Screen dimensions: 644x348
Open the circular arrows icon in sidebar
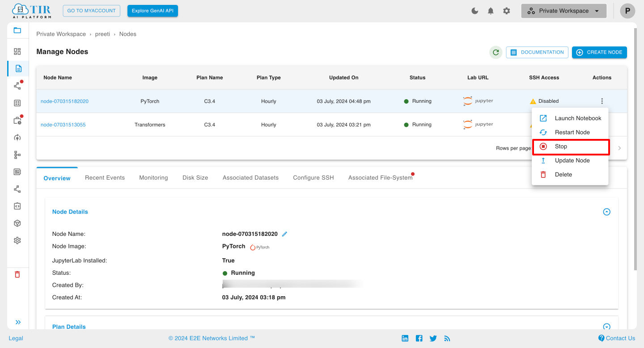(17, 138)
